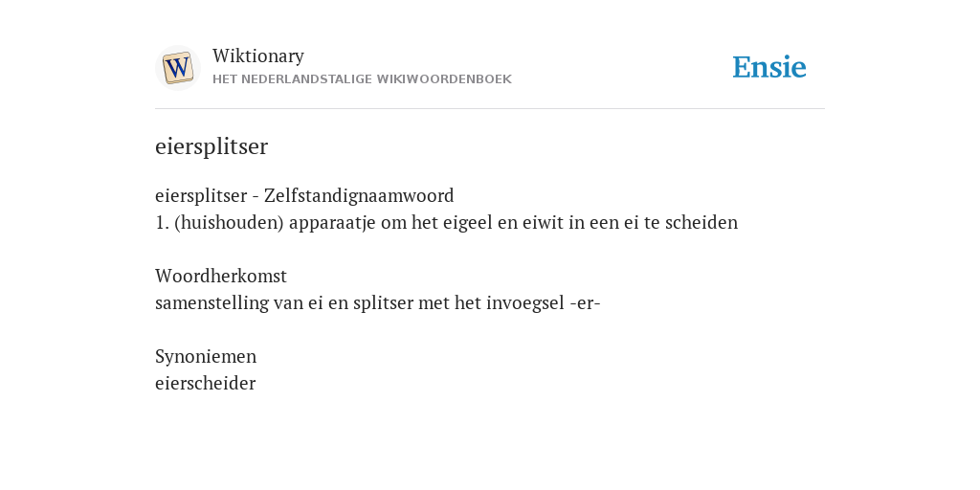This screenshot has height=490, width=980.
Task: Click the '-er-' invoegsel text
Action: [x=585, y=303]
